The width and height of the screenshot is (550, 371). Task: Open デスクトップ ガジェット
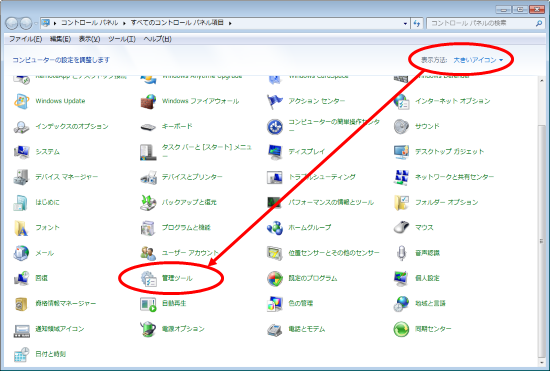pos(439,151)
